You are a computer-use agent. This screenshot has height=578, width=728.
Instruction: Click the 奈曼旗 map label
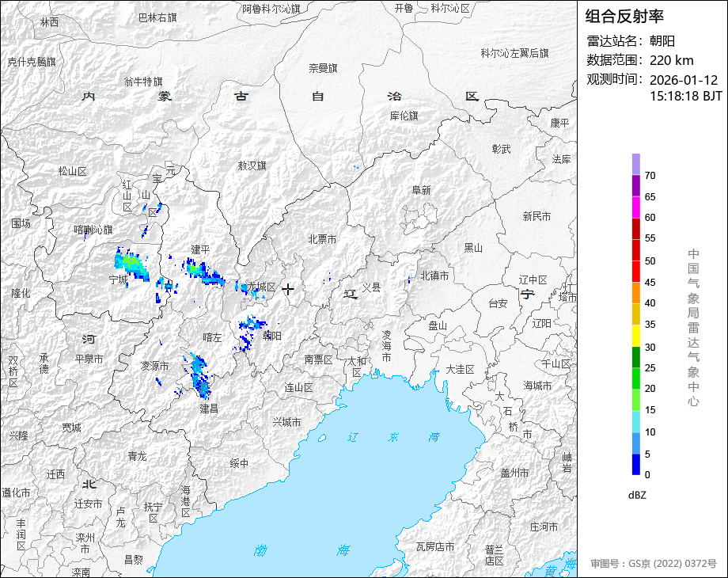323,68
